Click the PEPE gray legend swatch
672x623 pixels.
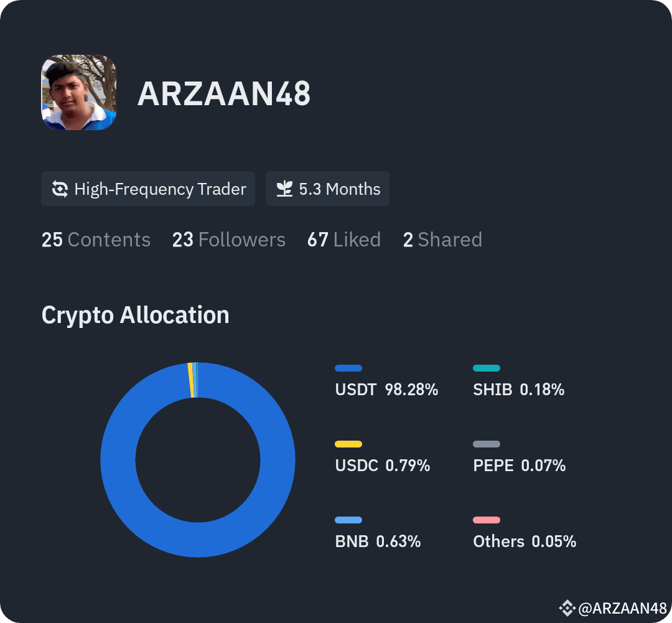coord(487,444)
